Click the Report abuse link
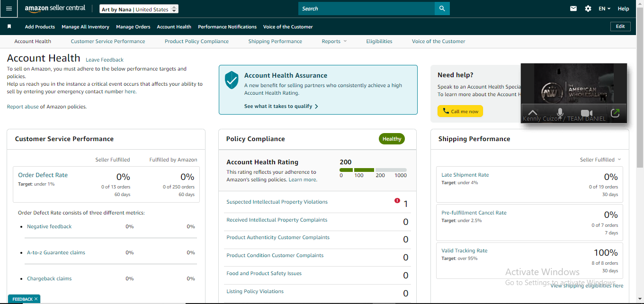Viewport: 644px width, 304px height. coord(23,107)
